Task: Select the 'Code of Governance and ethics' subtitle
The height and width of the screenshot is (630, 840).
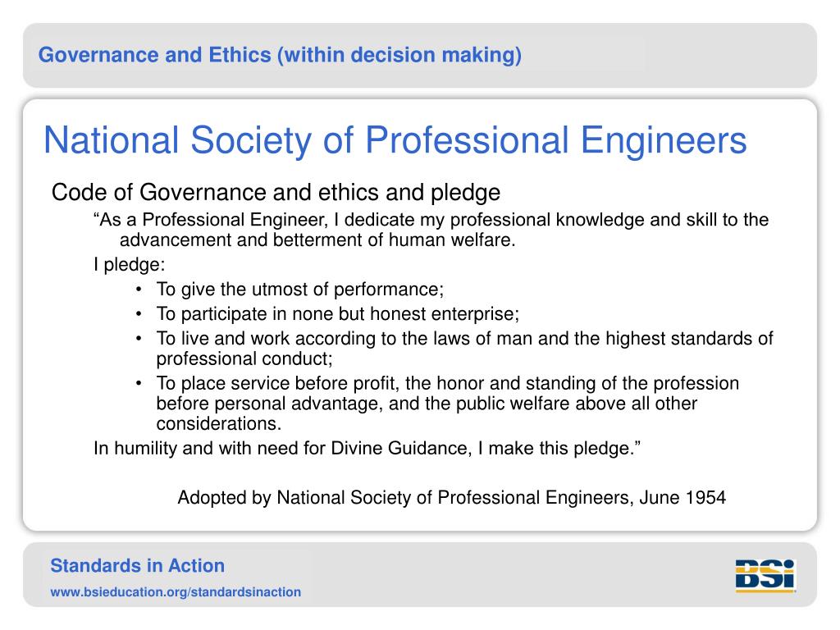Action: click(x=276, y=192)
